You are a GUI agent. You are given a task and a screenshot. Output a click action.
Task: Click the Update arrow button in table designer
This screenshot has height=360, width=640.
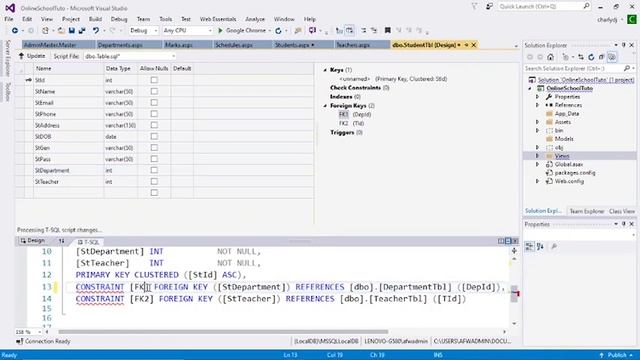click(31, 56)
